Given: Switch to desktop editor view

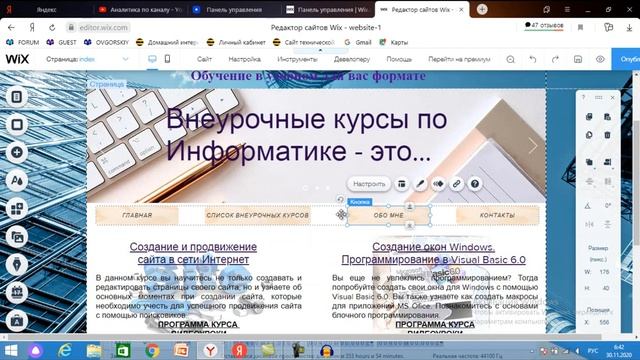Looking at the screenshot, I should pos(152,59).
